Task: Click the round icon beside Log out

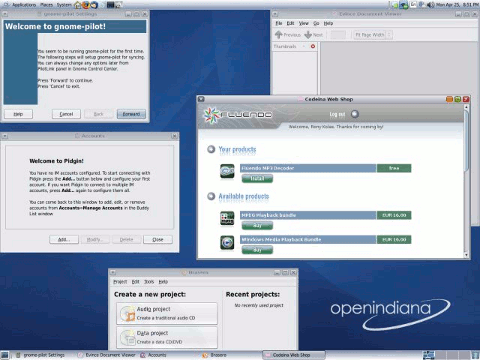Action: coord(355,114)
